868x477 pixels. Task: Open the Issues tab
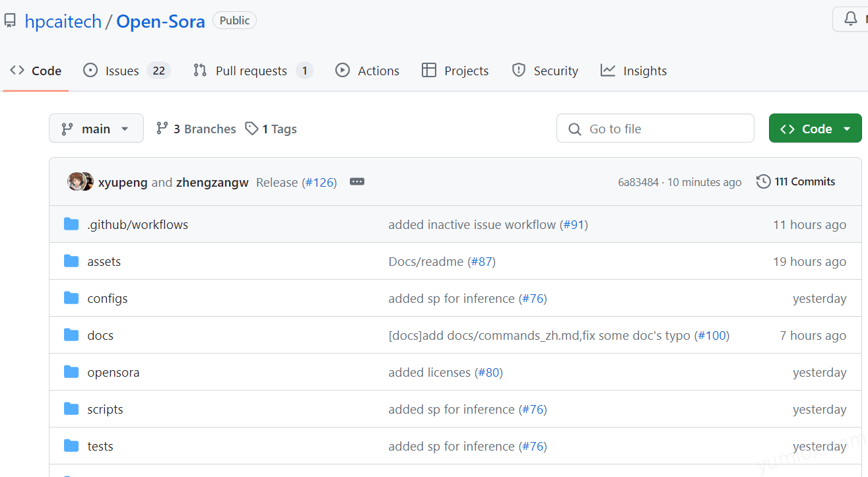pos(123,71)
